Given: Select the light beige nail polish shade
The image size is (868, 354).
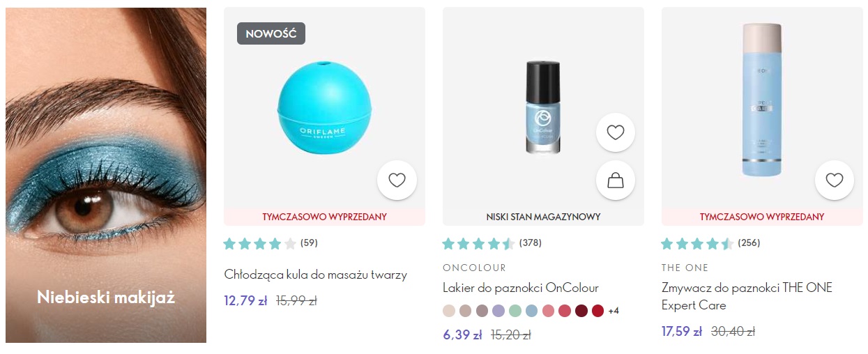Looking at the screenshot, I should point(449,311).
